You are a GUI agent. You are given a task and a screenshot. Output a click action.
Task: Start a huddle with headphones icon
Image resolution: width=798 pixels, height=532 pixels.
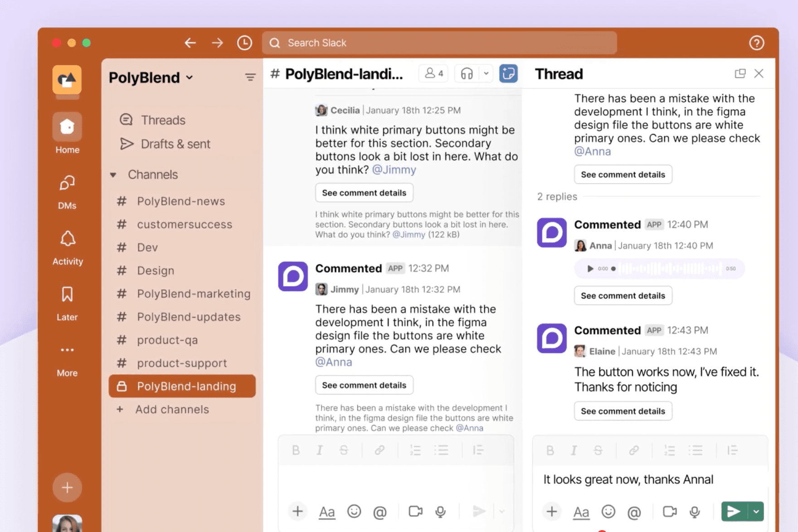(467, 73)
